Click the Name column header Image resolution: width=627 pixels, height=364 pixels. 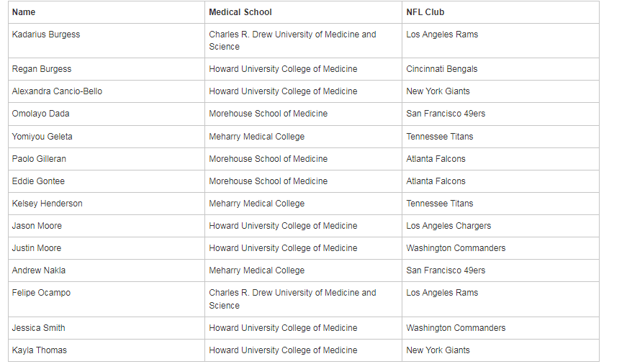click(x=24, y=12)
